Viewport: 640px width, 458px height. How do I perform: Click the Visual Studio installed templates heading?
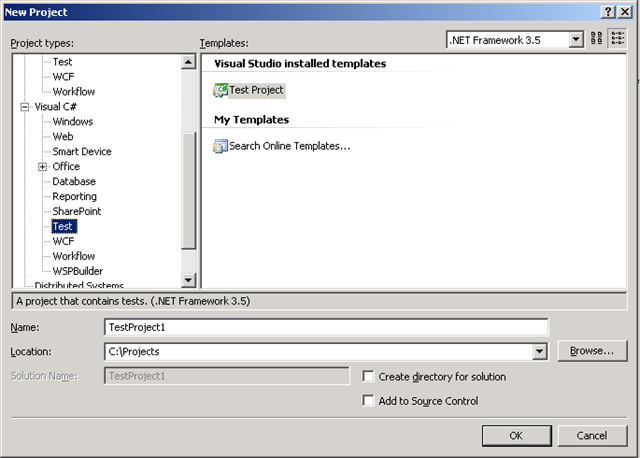(x=300, y=64)
